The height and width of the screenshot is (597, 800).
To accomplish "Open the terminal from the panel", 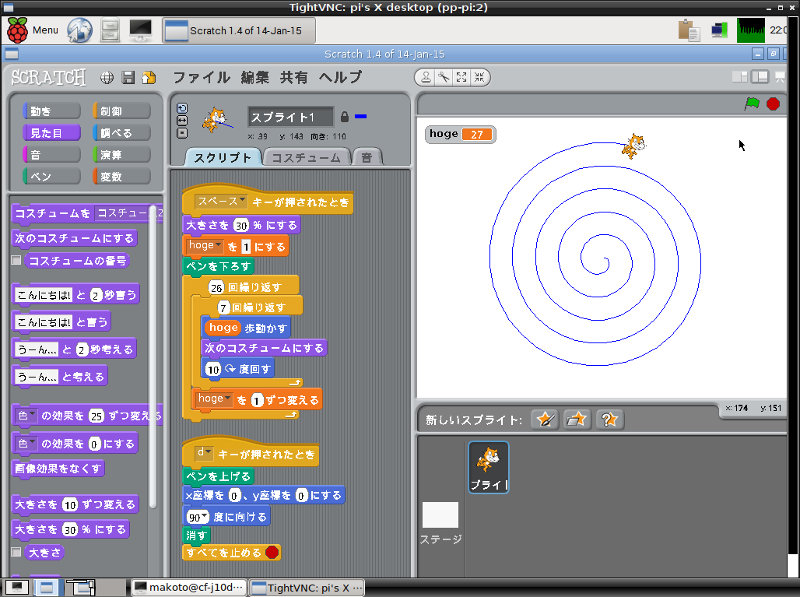I will (x=140, y=30).
